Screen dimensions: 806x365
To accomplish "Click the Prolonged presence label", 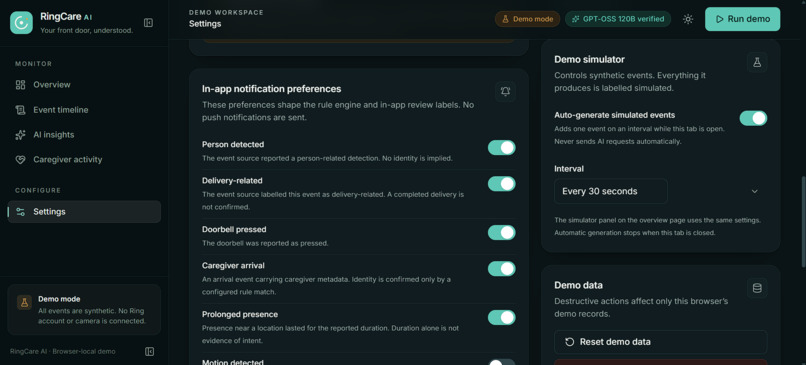I will pyautogui.click(x=240, y=315).
